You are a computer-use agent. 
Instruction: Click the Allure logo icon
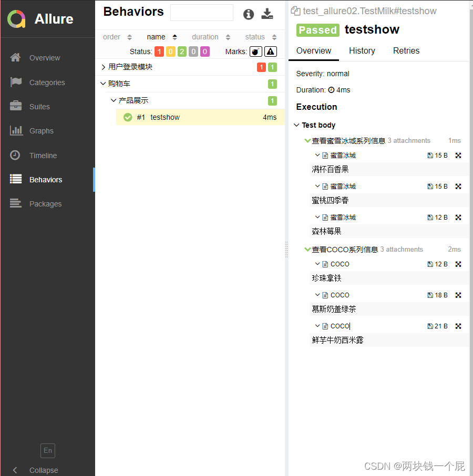pyautogui.click(x=16, y=19)
